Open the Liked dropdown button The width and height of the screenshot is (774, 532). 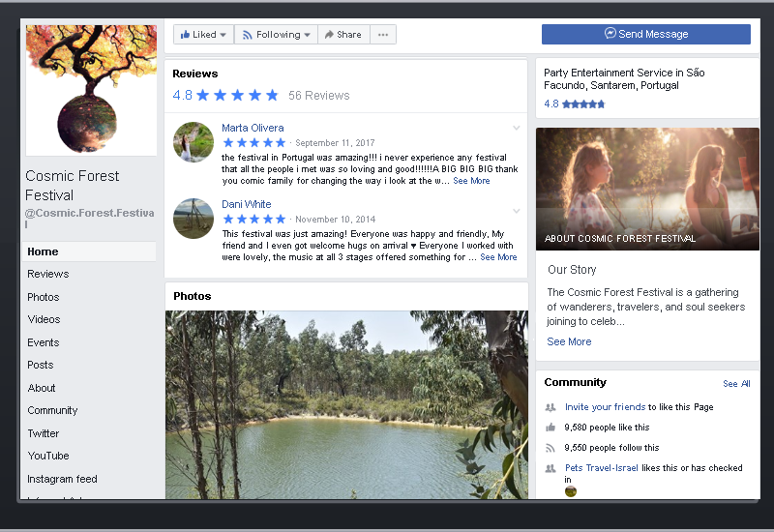click(x=203, y=35)
